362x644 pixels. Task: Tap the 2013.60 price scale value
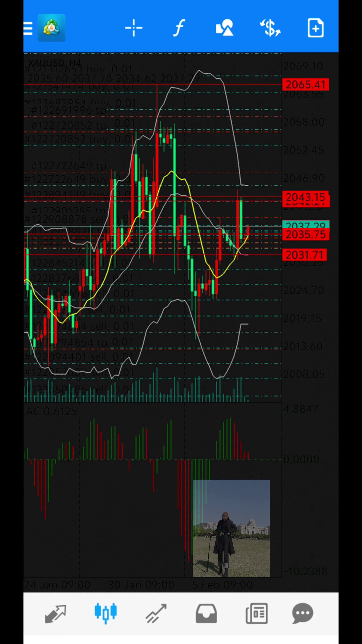tap(303, 346)
